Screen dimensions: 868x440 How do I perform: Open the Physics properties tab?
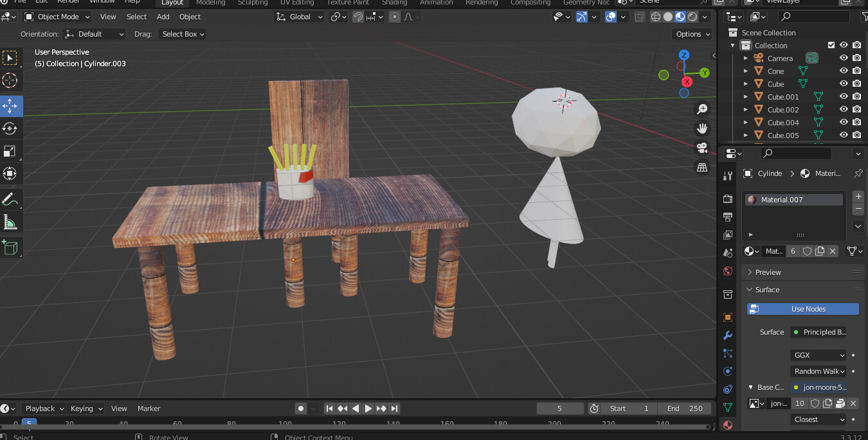728,371
